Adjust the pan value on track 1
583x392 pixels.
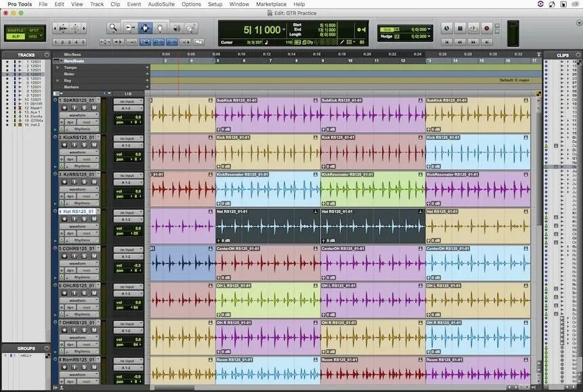pyautogui.click(x=135, y=122)
